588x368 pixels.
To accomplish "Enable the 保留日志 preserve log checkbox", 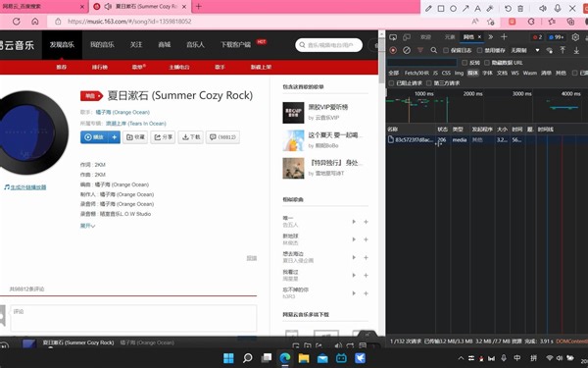I will pyautogui.click(x=446, y=50).
